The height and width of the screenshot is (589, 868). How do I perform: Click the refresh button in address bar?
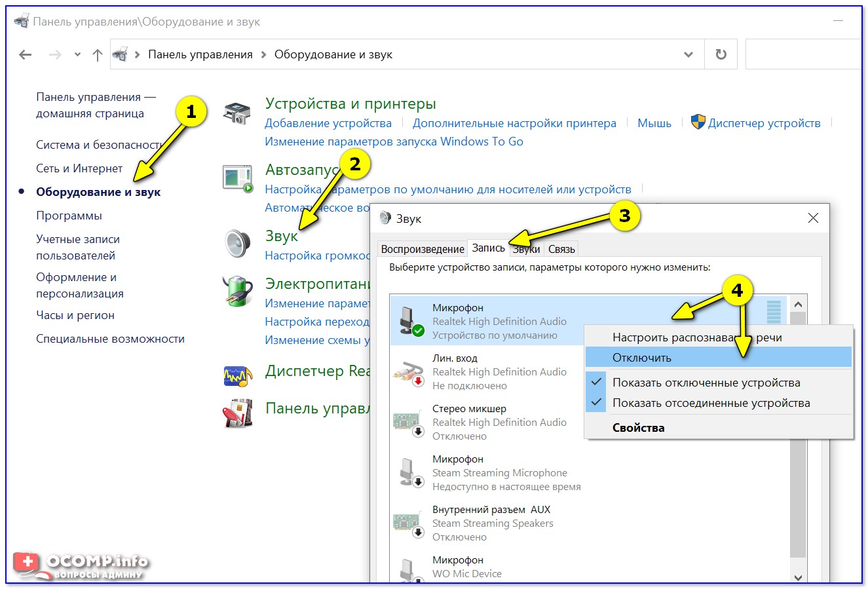click(721, 54)
